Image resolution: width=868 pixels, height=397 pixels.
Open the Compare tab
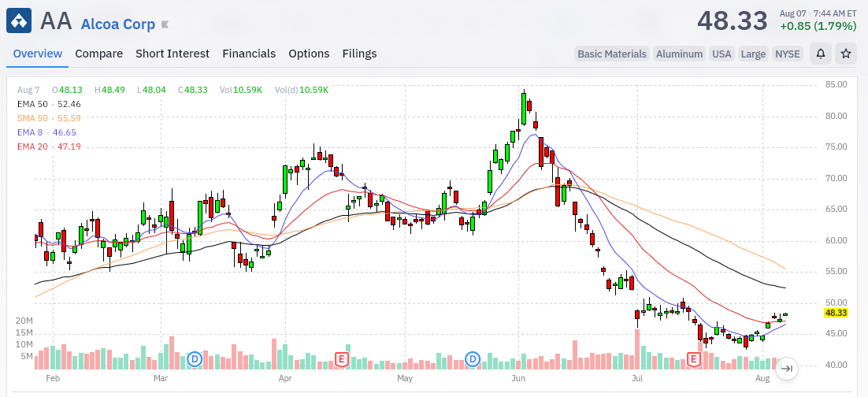click(99, 54)
